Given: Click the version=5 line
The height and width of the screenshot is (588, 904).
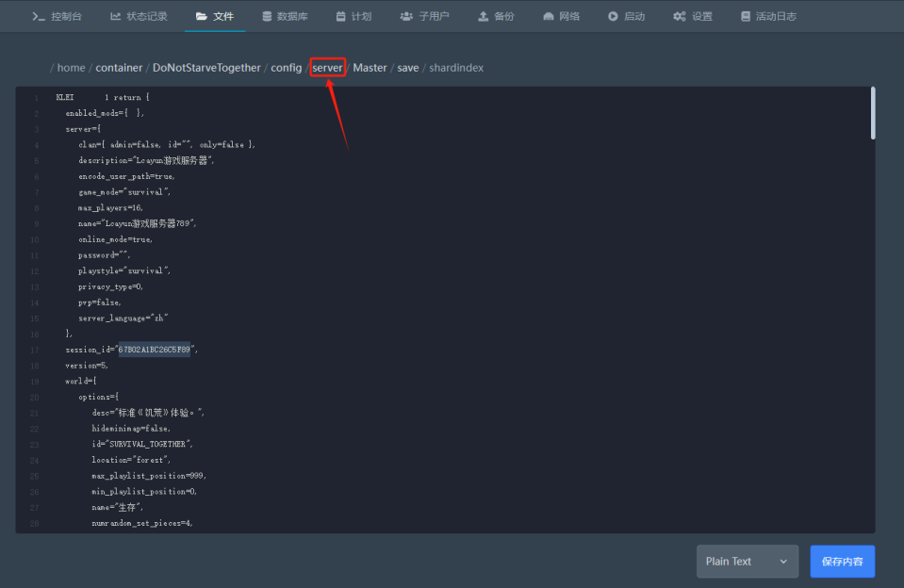Looking at the screenshot, I should [87, 366].
